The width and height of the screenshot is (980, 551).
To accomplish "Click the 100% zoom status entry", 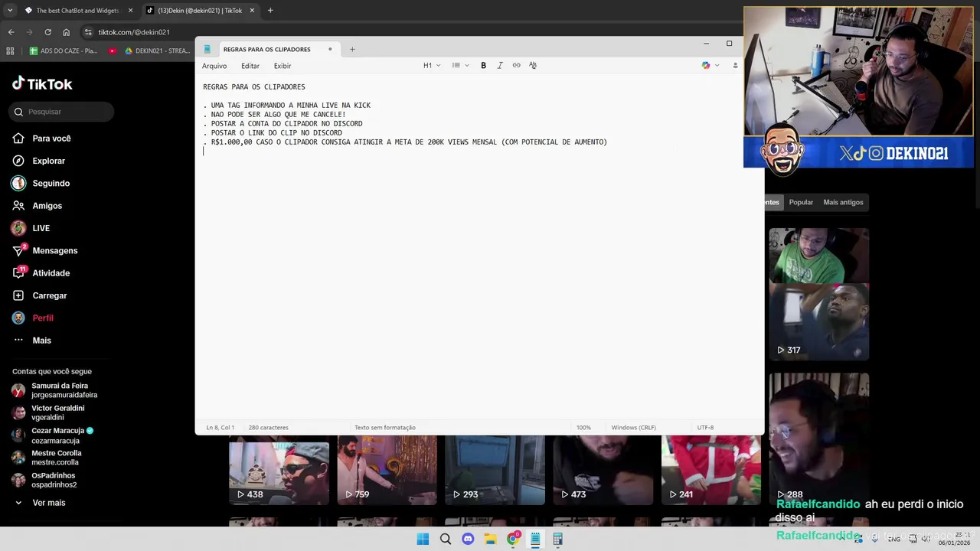I will point(583,428).
